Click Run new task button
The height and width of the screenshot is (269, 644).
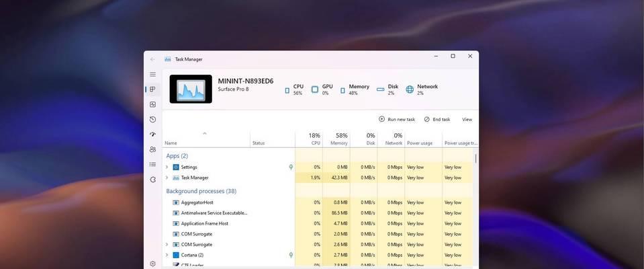click(x=397, y=119)
